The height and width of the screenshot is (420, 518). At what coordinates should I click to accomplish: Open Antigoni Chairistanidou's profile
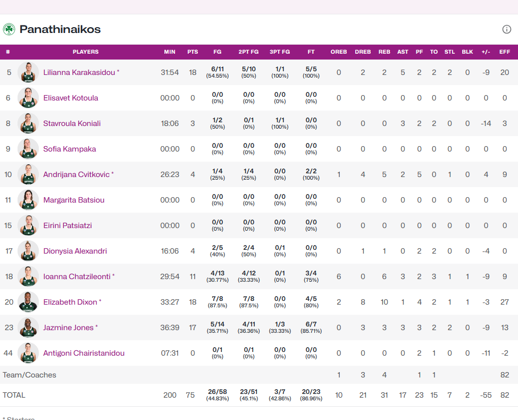[84, 353]
